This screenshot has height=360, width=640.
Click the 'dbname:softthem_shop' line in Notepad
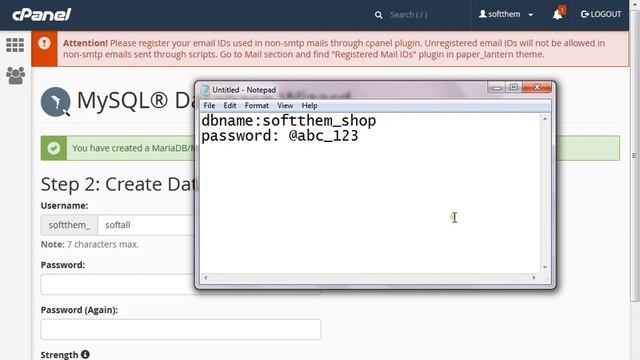coord(289,121)
